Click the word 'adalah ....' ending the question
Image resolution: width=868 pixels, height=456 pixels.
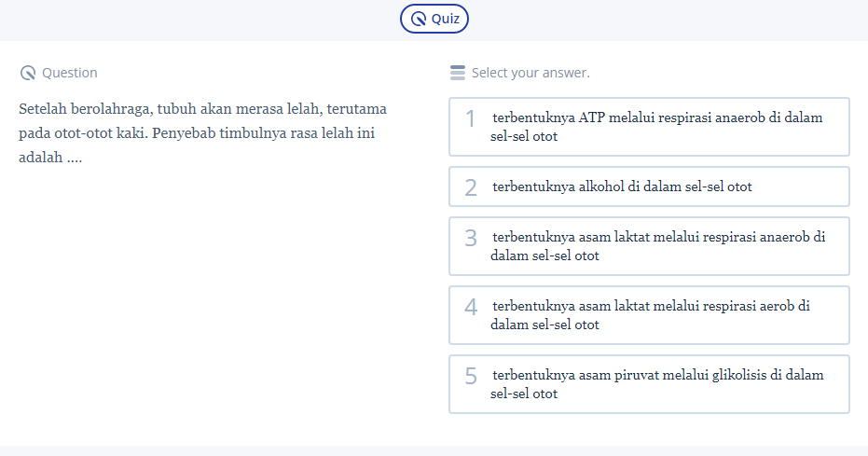(50, 157)
